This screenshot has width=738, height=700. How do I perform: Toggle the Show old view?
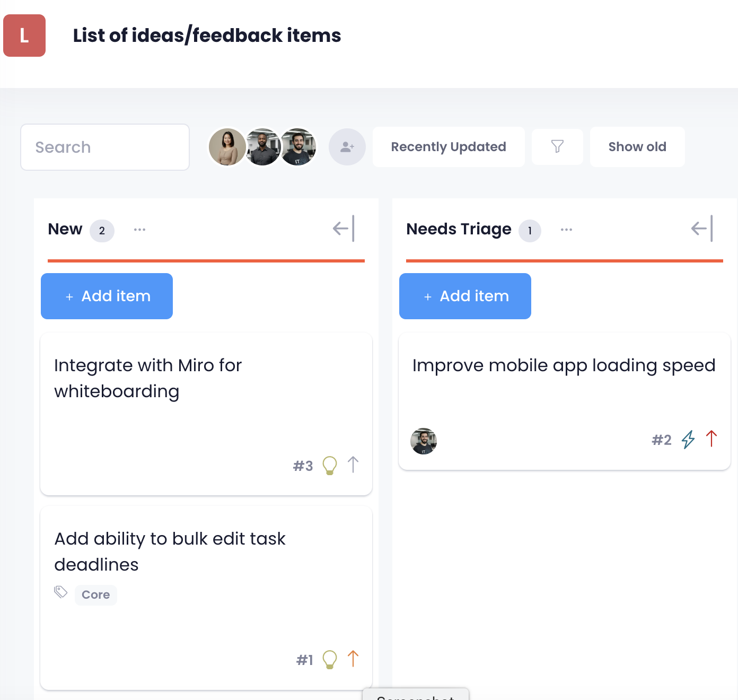(637, 147)
